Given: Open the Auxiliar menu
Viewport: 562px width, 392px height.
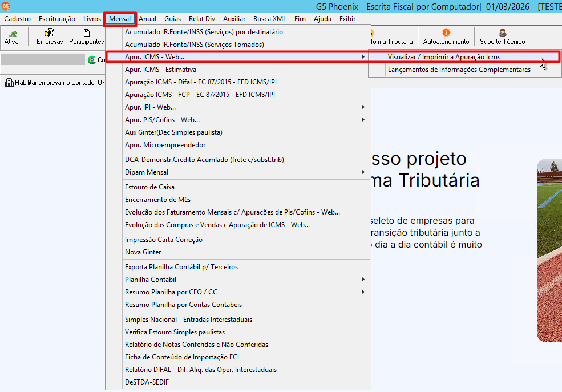Looking at the screenshot, I should pos(234,19).
